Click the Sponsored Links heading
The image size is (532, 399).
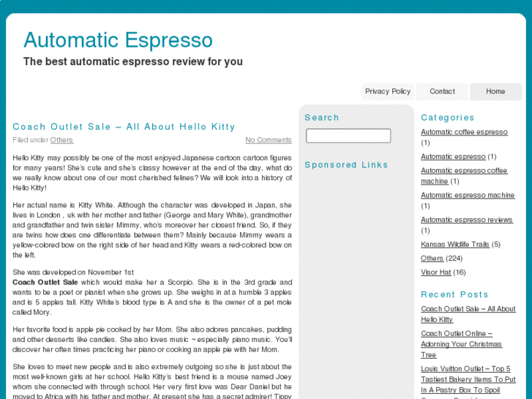(346, 165)
